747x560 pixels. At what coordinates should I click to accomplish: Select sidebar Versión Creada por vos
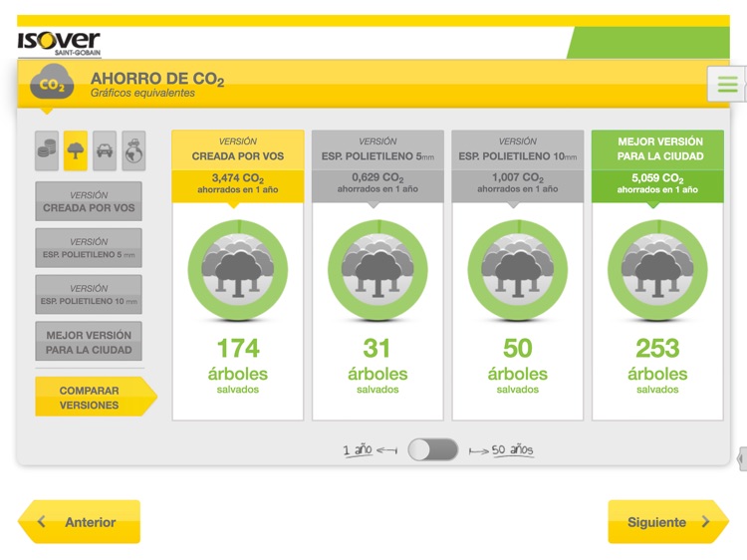coord(89,201)
